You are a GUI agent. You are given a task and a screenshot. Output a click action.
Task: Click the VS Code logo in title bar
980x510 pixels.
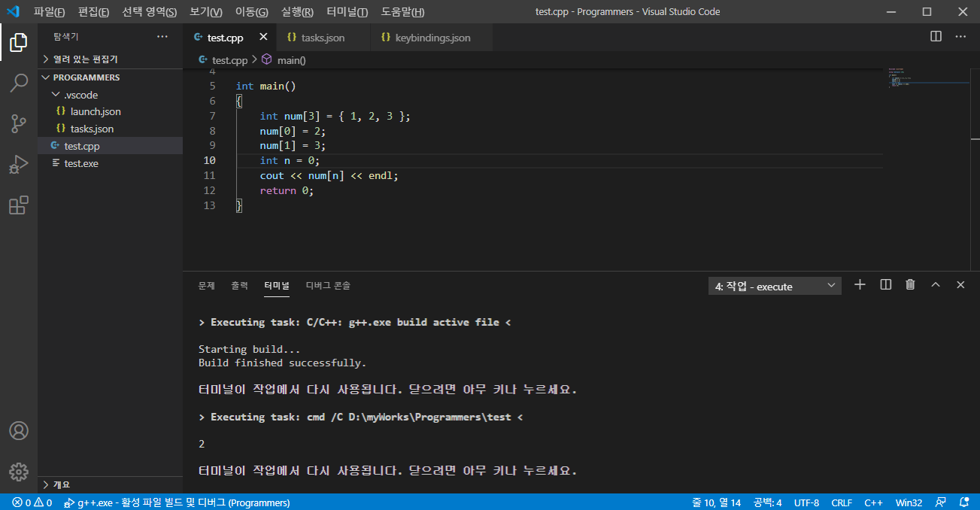[13, 11]
